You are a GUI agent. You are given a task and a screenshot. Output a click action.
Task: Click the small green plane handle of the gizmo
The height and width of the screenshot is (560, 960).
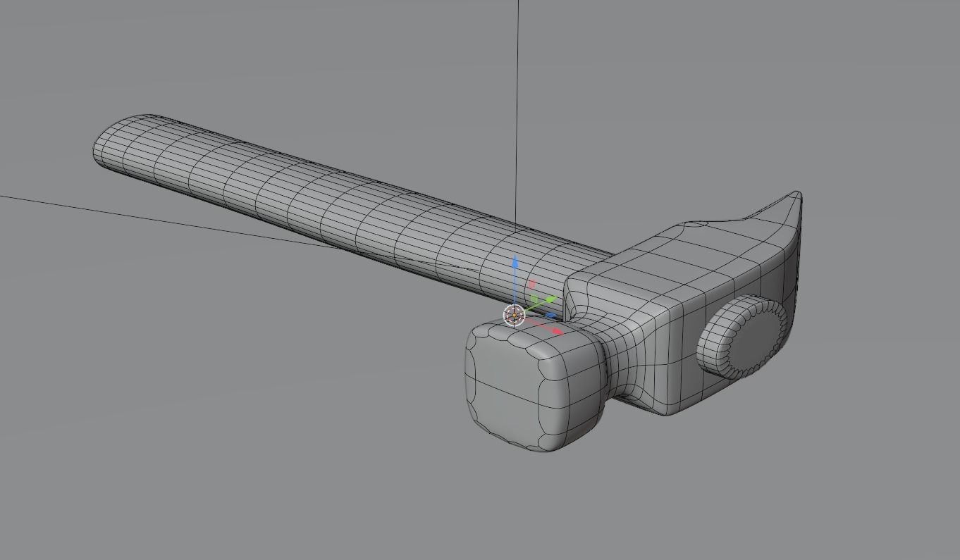[534, 300]
